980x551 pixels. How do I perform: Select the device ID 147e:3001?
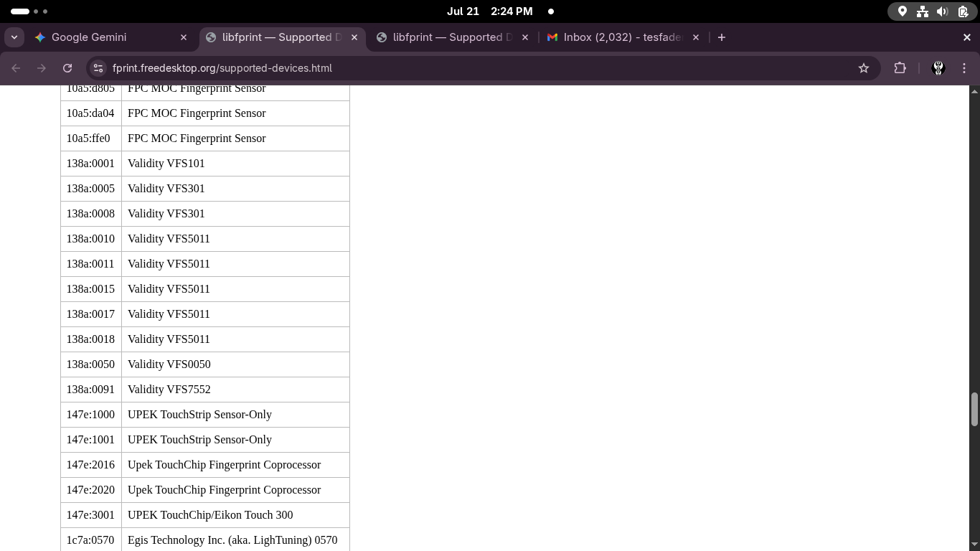point(90,515)
